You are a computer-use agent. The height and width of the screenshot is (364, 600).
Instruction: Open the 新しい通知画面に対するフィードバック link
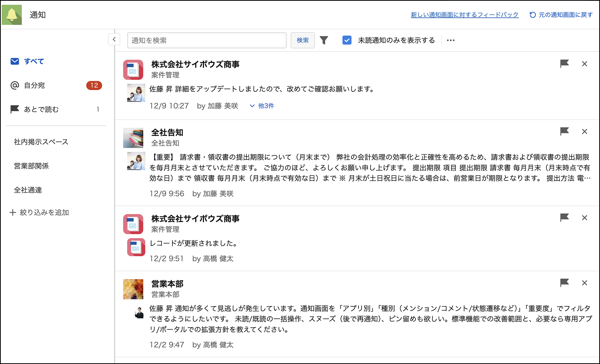tap(465, 15)
